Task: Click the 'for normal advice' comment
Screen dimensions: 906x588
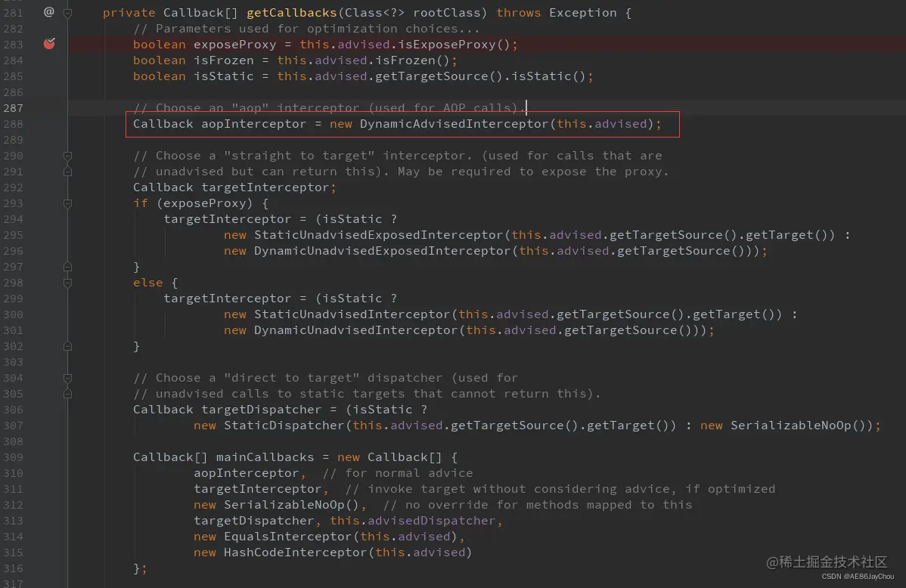Action: pos(398,473)
